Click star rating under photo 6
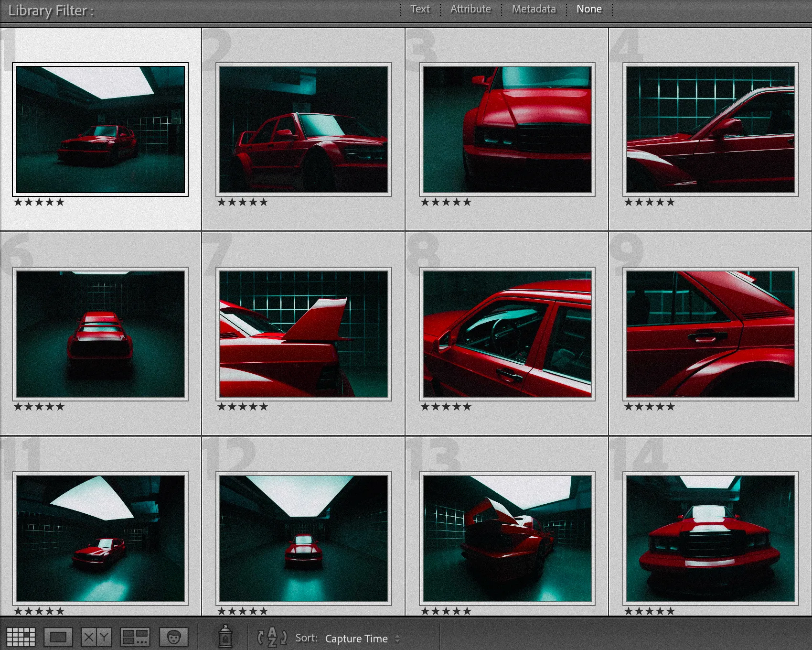Viewport: 812px width, 650px height. point(39,407)
